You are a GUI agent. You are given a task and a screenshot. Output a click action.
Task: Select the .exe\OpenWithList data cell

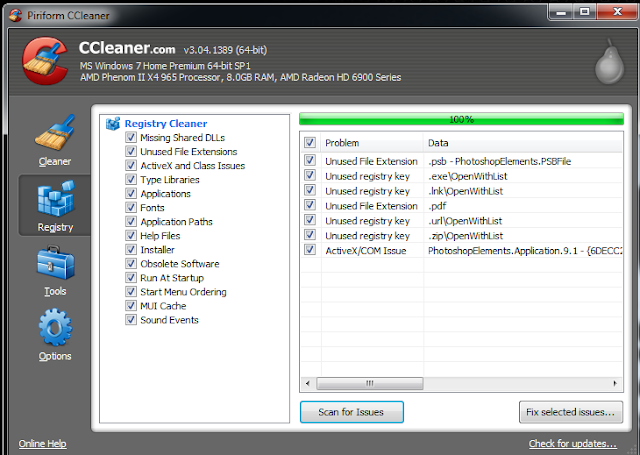[x=467, y=176]
